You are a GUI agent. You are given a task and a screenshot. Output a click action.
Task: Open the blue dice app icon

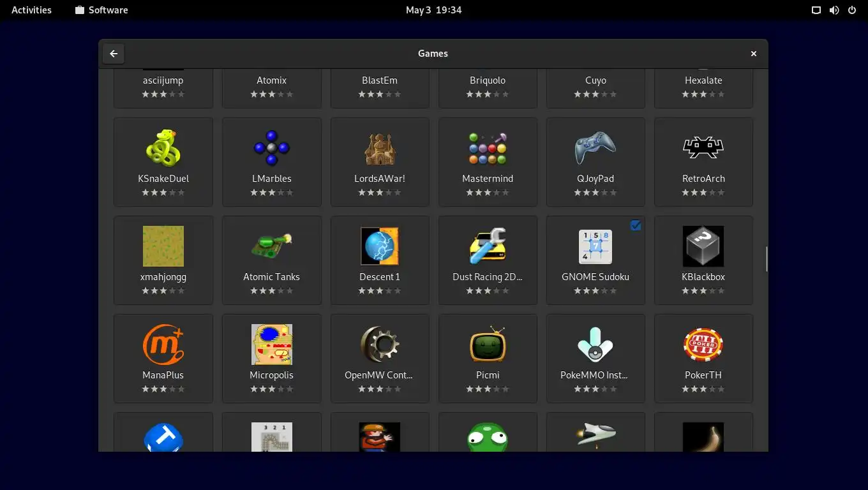[x=163, y=437]
